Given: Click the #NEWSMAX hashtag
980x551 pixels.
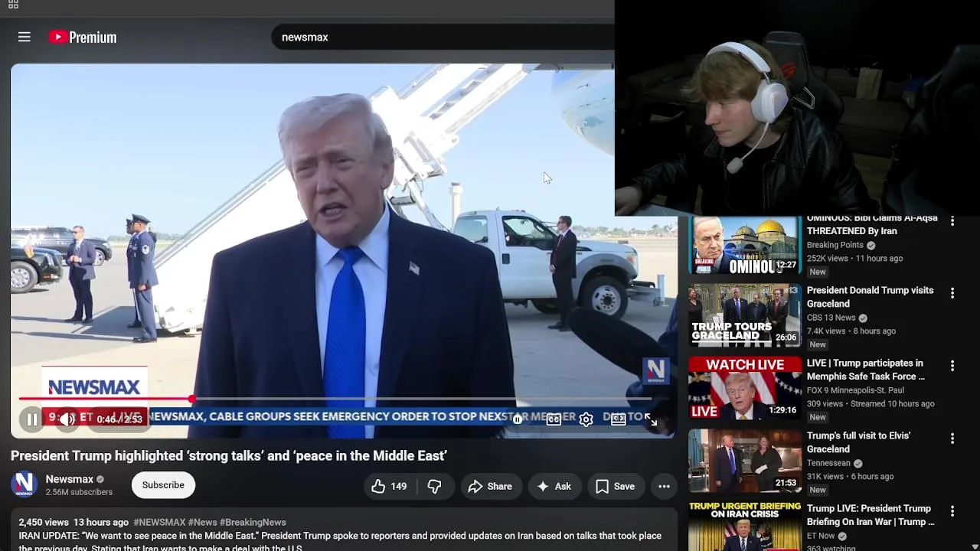Looking at the screenshot, I should (159, 522).
